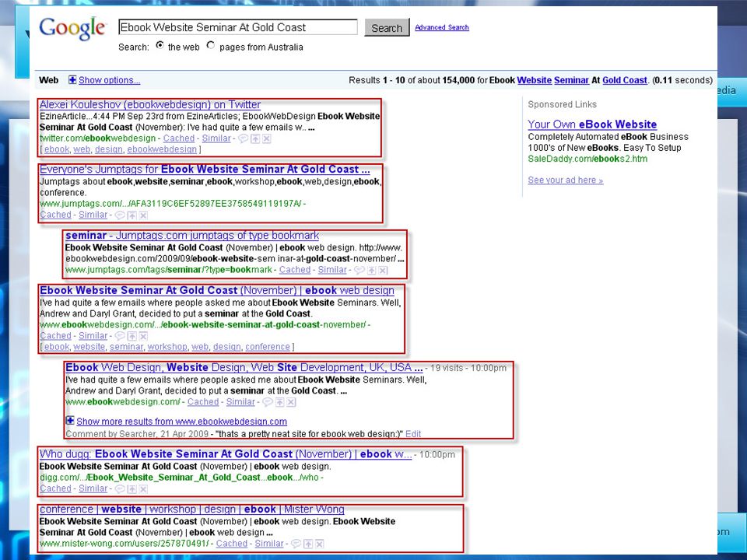The image size is (747, 560).
Task: Promote the Who dugg digg.com result
Action: click(x=132, y=489)
